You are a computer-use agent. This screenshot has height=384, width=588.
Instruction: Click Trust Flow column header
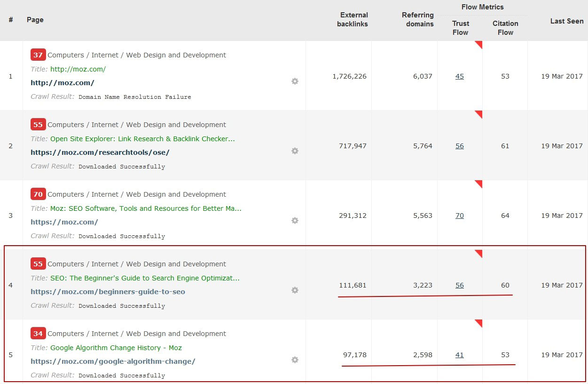coord(460,28)
